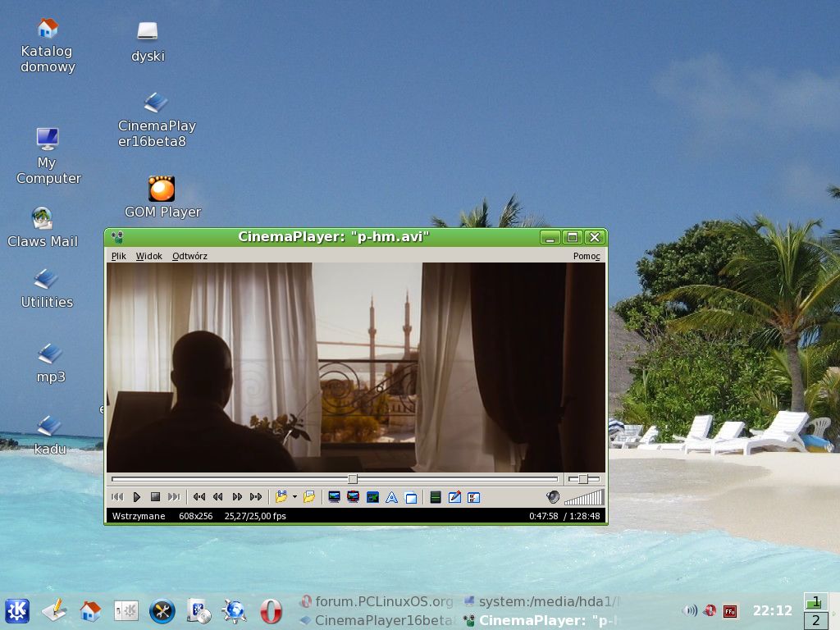
Task: Click the fast forward button
Action: 237,497
